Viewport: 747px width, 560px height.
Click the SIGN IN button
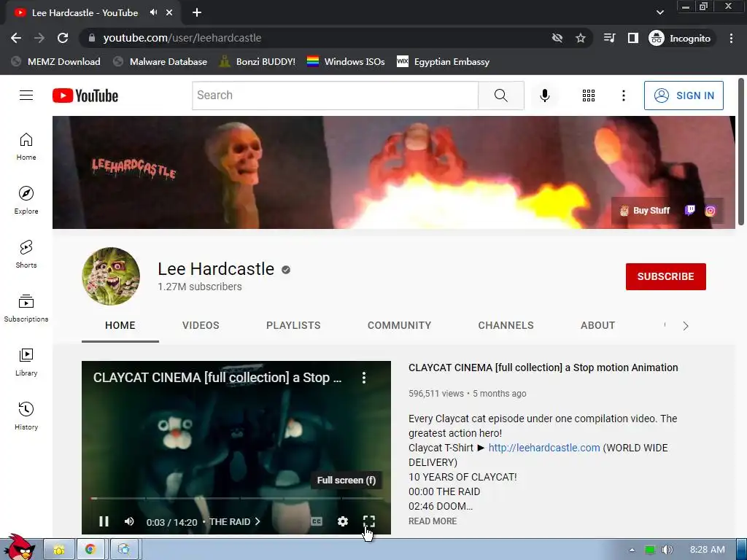tap(683, 96)
